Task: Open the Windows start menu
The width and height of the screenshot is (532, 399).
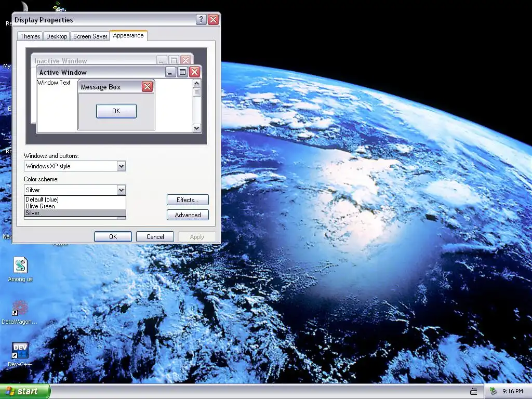Action: point(25,391)
